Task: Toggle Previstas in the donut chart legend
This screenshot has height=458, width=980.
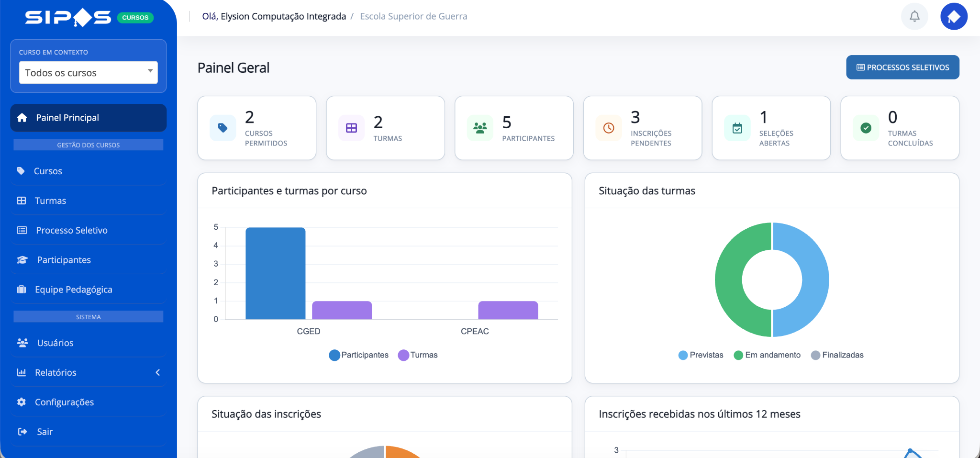Action: pos(701,355)
